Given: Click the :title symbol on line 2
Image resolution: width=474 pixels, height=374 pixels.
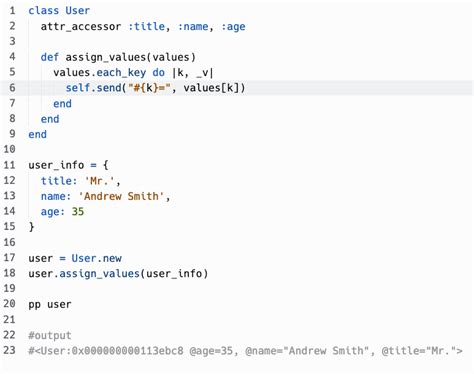Looking at the screenshot, I should [x=147, y=26].
